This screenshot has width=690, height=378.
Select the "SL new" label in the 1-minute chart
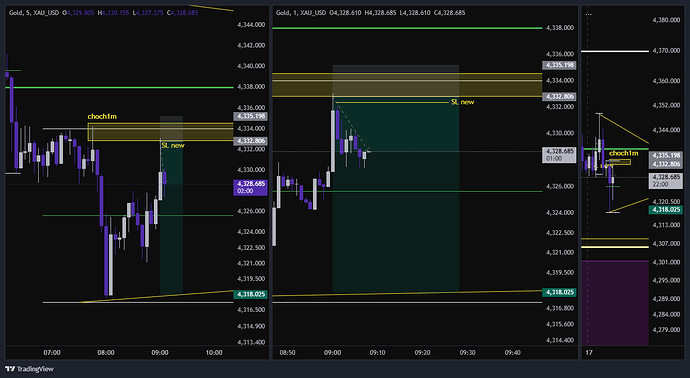tap(462, 102)
